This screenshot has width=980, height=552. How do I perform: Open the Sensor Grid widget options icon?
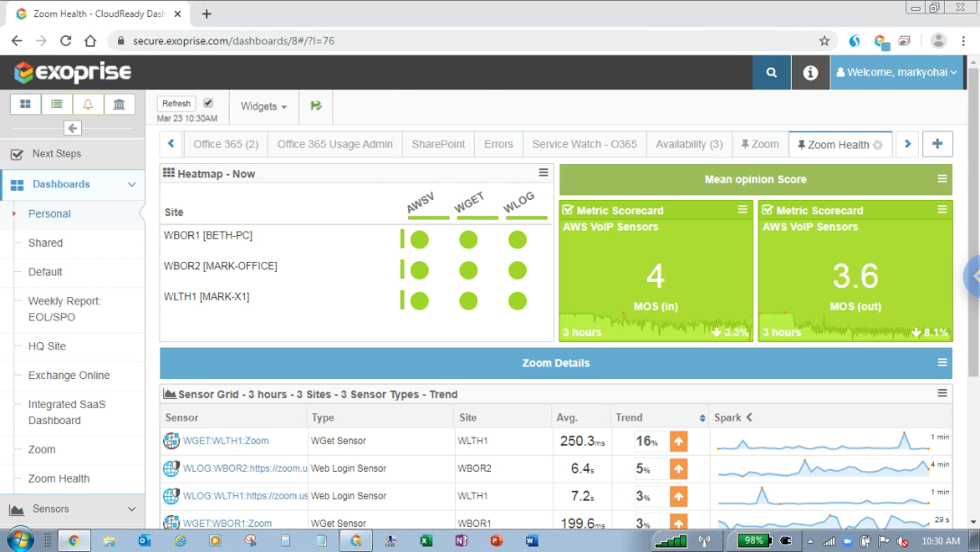pyautogui.click(x=941, y=394)
